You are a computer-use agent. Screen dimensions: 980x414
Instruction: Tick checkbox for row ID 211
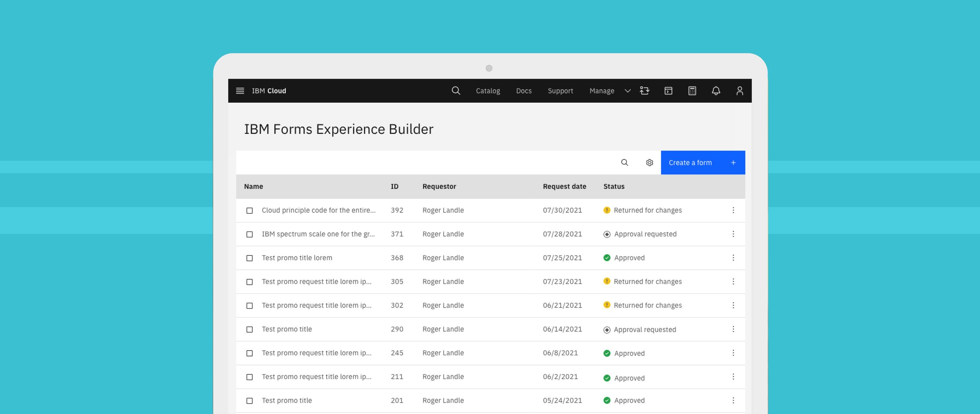click(249, 377)
